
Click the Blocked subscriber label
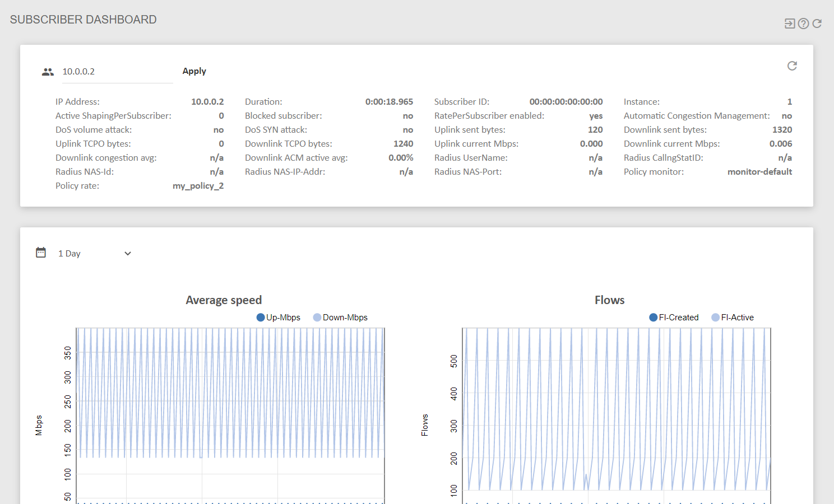[x=284, y=116]
